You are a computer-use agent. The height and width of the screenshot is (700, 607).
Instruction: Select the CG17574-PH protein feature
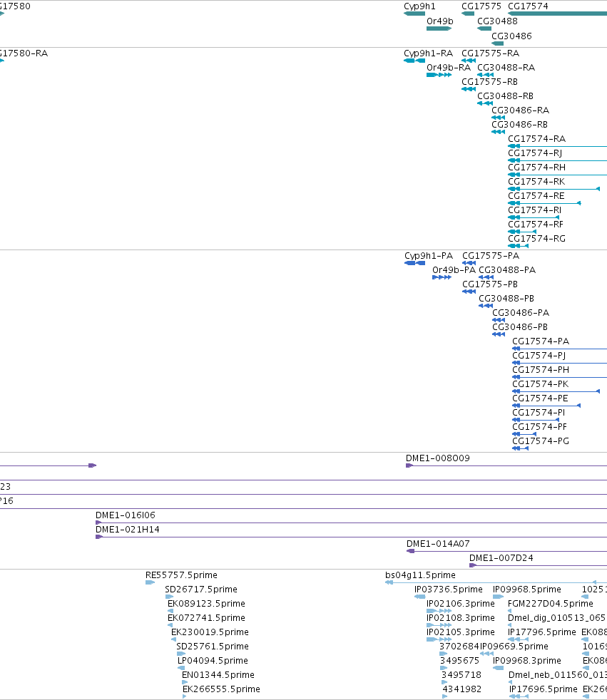[x=560, y=377]
